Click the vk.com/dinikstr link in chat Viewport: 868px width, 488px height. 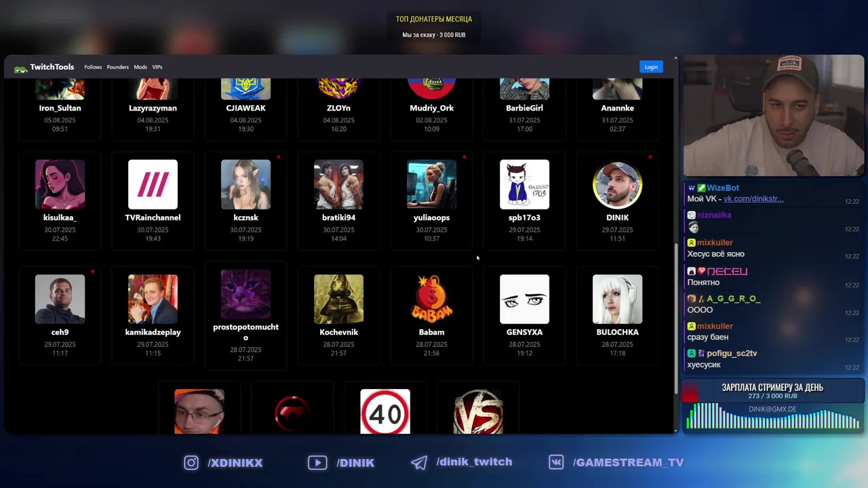(x=753, y=199)
